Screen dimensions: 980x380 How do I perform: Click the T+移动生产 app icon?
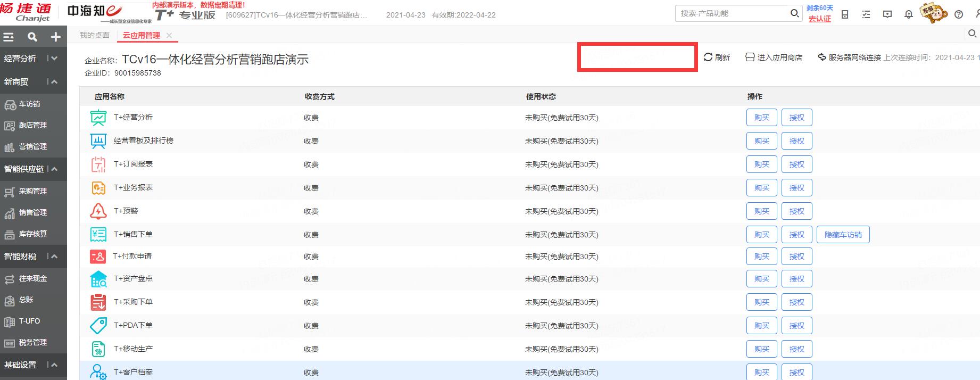pos(98,349)
